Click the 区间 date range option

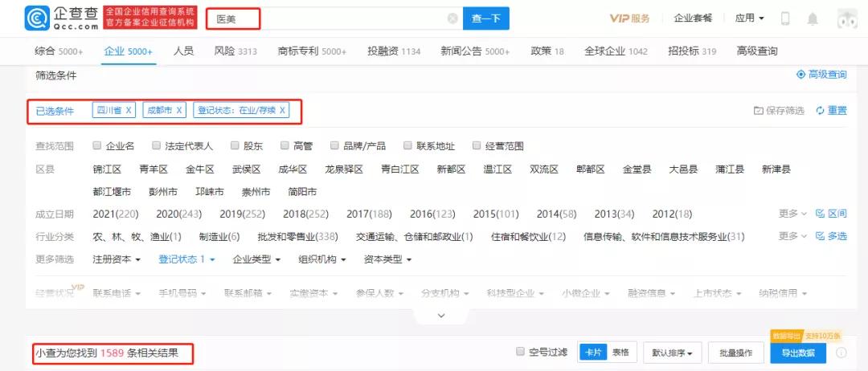coord(832,214)
